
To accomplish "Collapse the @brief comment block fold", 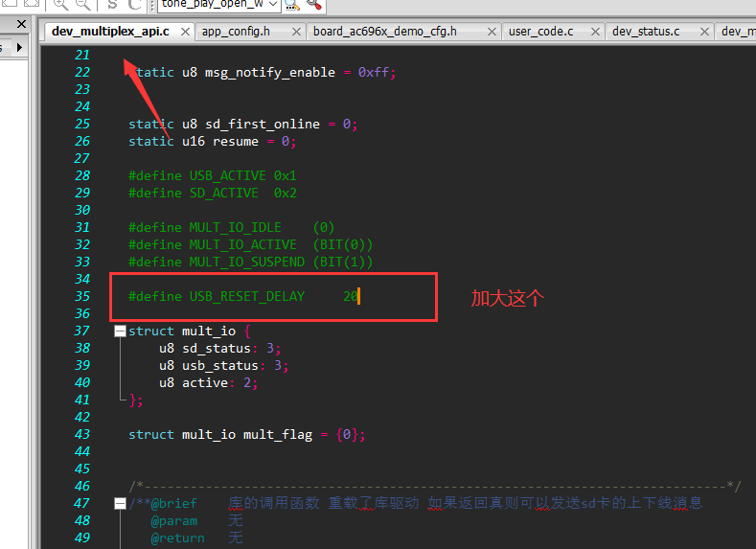I will click(x=120, y=504).
